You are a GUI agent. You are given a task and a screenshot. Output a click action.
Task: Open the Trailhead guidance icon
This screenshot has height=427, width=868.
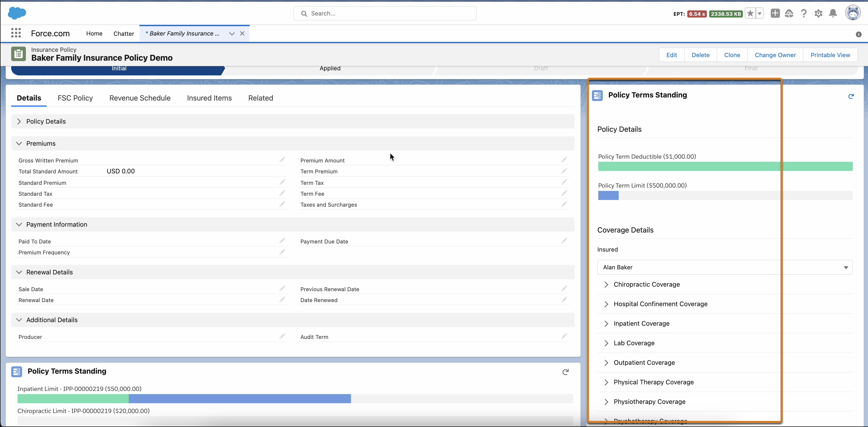click(x=789, y=13)
